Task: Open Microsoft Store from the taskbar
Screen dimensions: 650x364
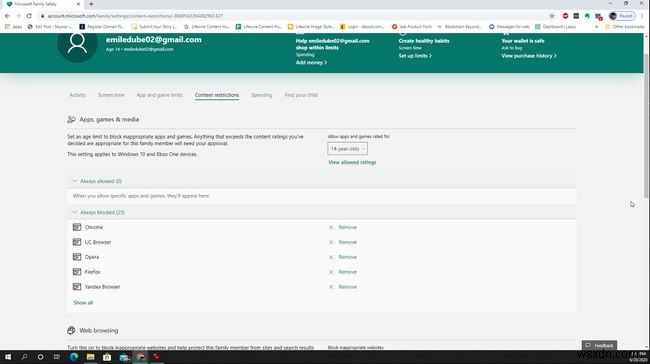Action: pyautogui.click(x=107, y=357)
